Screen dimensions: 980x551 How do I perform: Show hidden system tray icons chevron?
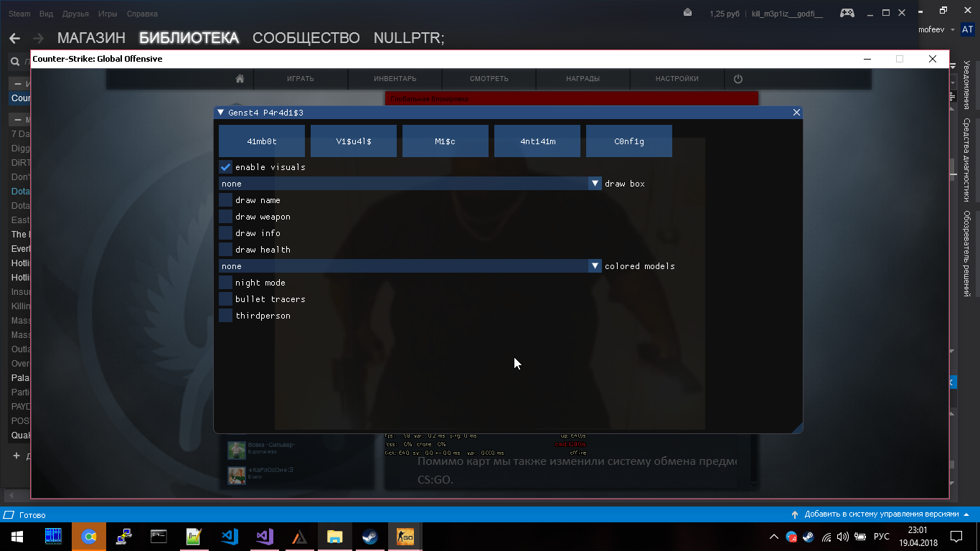tap(773, 537)
